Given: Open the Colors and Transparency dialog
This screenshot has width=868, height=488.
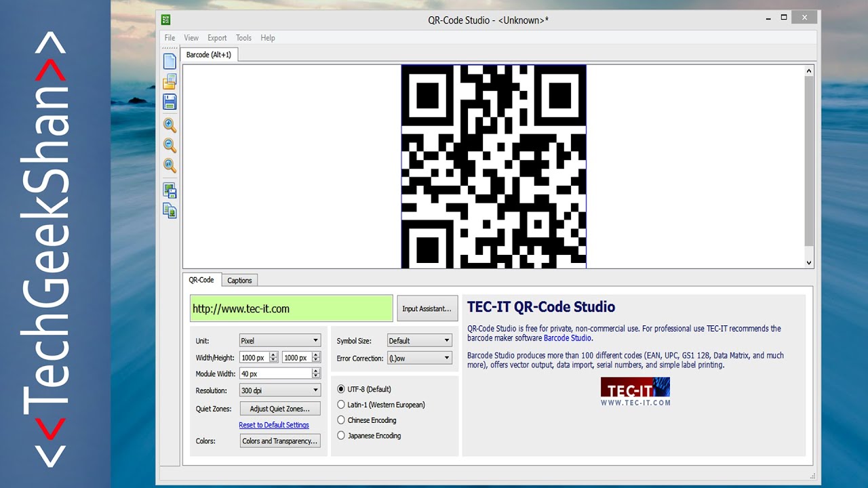Looking at the screenshot, I should [280, 441].
